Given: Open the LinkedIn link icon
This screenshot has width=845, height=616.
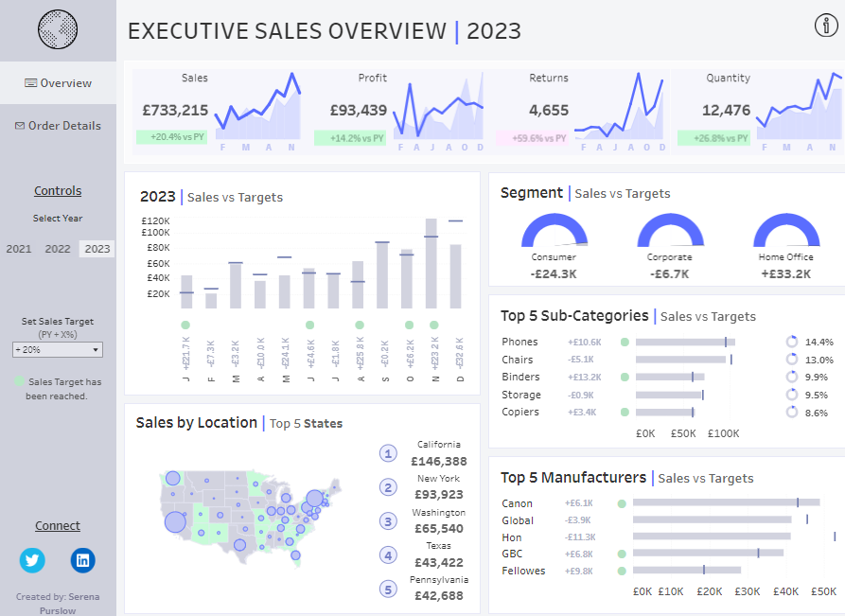Looking at the screenshot, I should 83,560.
